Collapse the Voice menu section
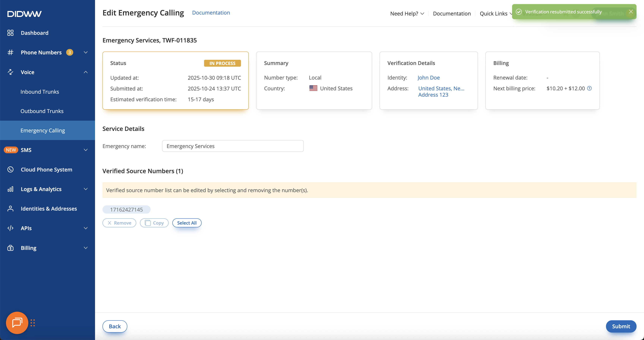This screenshot has width=644, height=340. click(x=86, y=72)
